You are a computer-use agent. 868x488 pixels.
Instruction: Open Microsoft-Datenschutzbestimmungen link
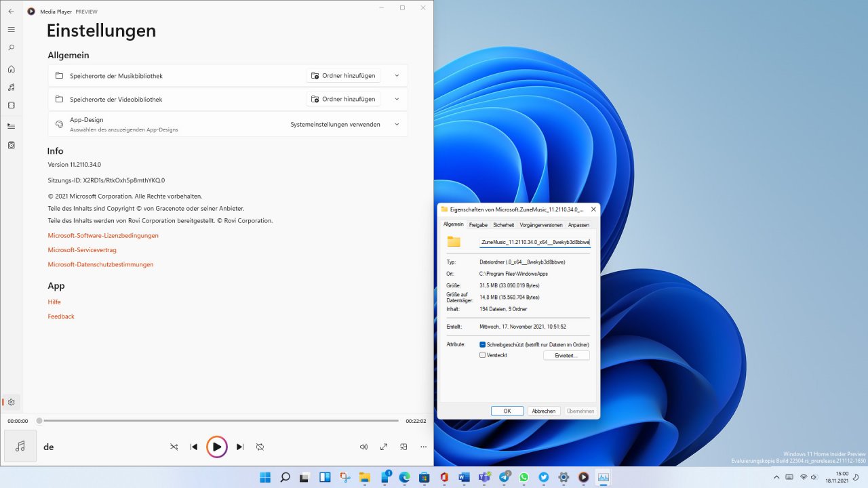tap(100, 264)
